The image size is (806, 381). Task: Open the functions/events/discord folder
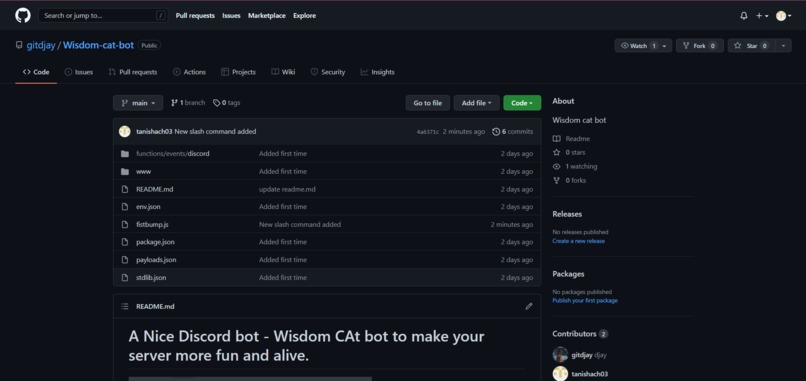tap(173, 154)
